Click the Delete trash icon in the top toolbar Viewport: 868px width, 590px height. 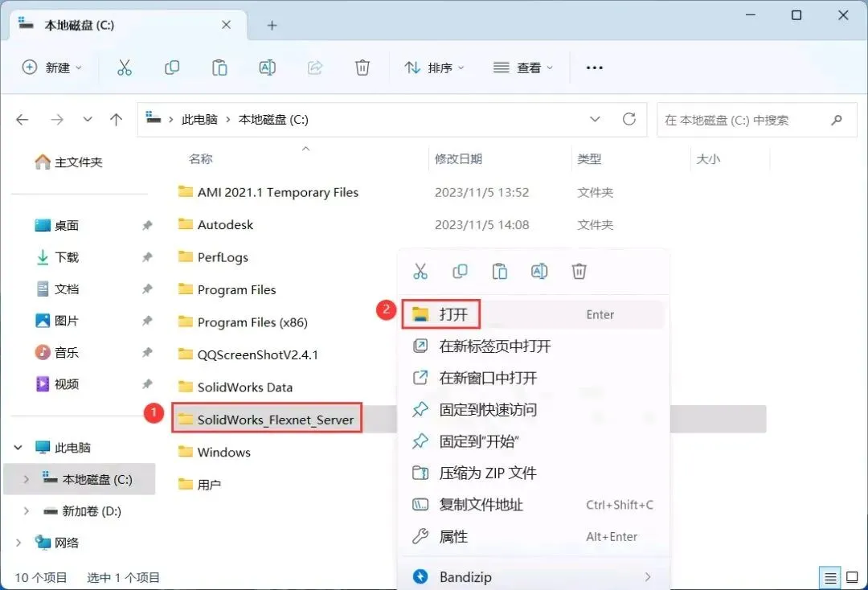362,68
